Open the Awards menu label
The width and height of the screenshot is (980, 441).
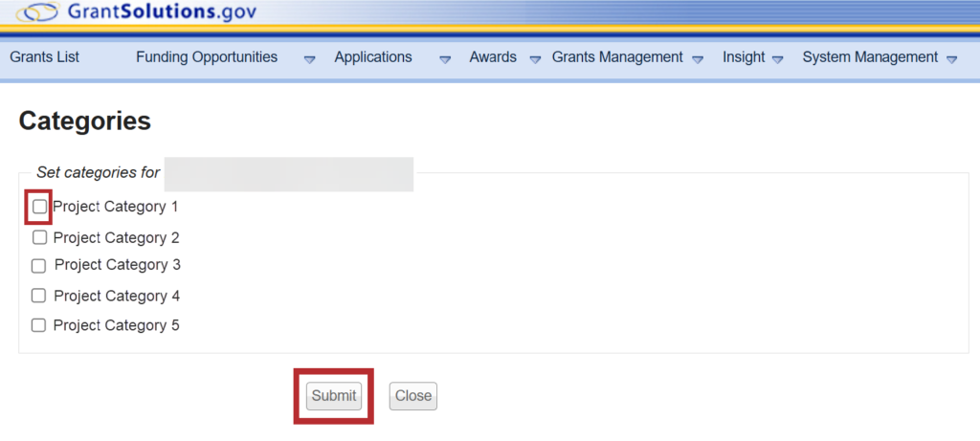pyautogui.click(x=493, y=57)
